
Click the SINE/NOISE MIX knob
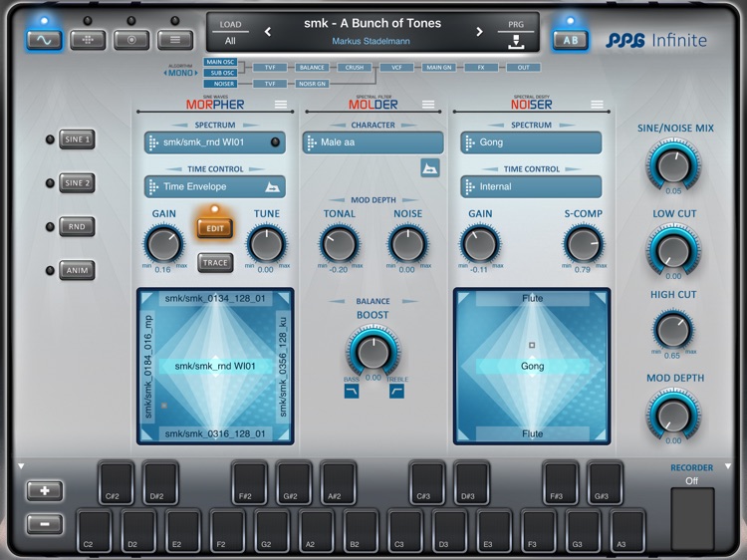coord(673,164)
